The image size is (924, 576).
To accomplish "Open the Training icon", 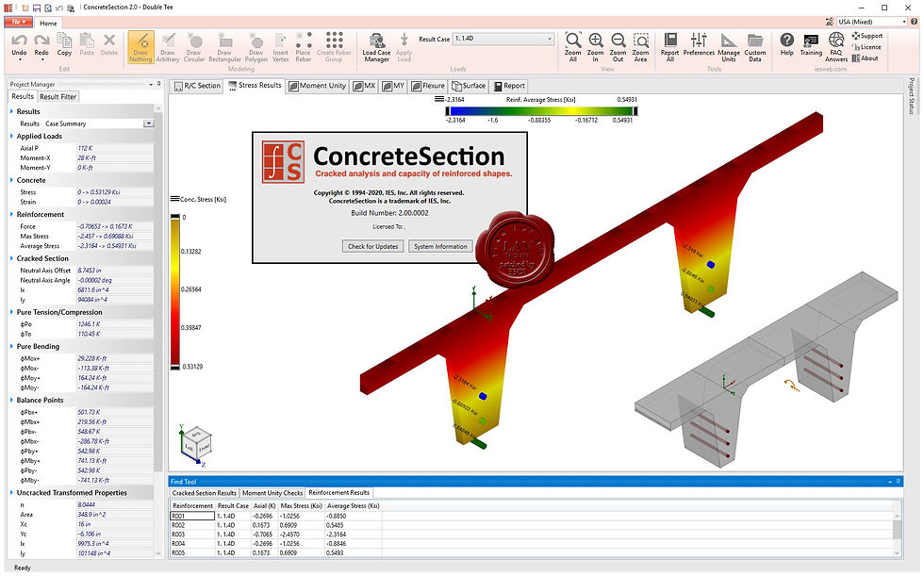I will tap(811, 44).
